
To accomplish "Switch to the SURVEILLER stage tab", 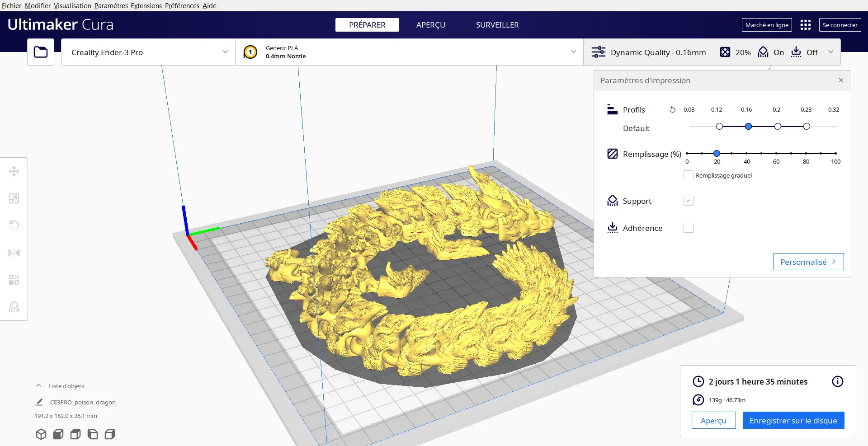I will point(497,25).
